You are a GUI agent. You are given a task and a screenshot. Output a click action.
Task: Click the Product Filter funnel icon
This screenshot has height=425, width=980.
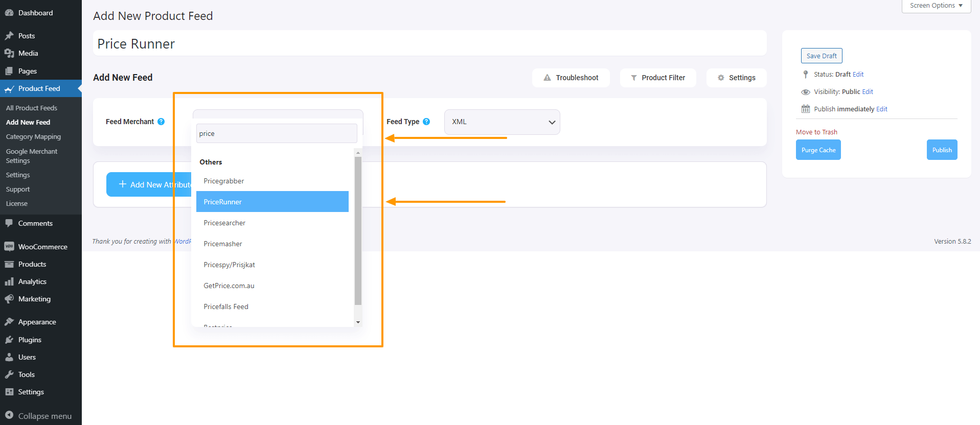click(x=633, y=78)
